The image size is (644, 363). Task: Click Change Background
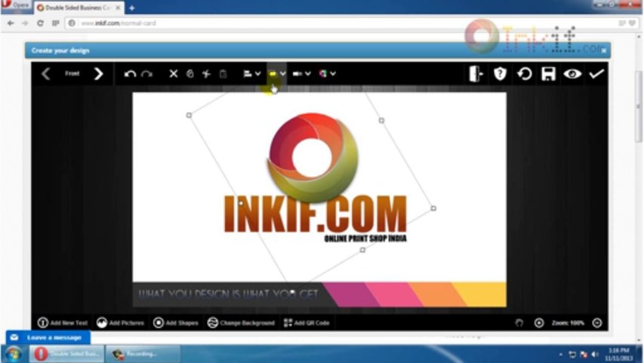(241, 323)
